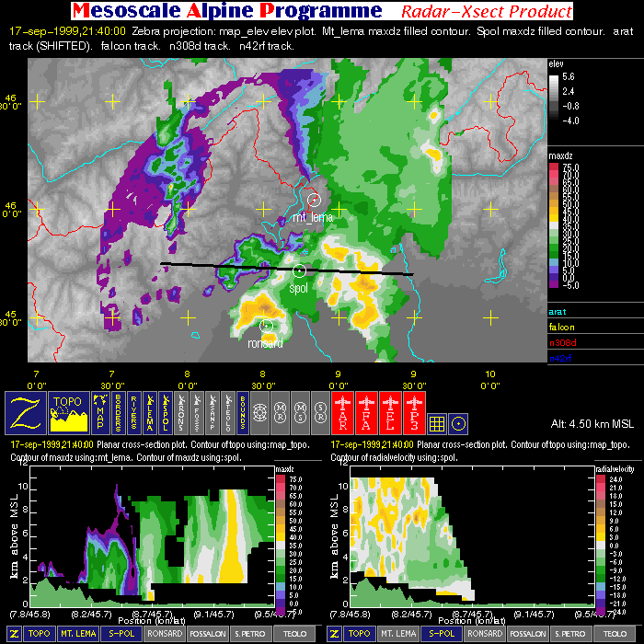The height and width of the screenshot is (644, 644).
Task: Toggle the SPOL radar layer
Action: click(x=166, y=413)
